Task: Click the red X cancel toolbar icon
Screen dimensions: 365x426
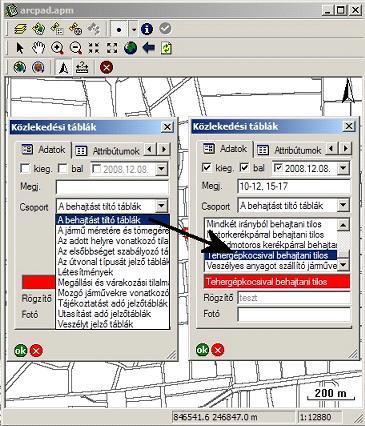Action: point(106,68)
